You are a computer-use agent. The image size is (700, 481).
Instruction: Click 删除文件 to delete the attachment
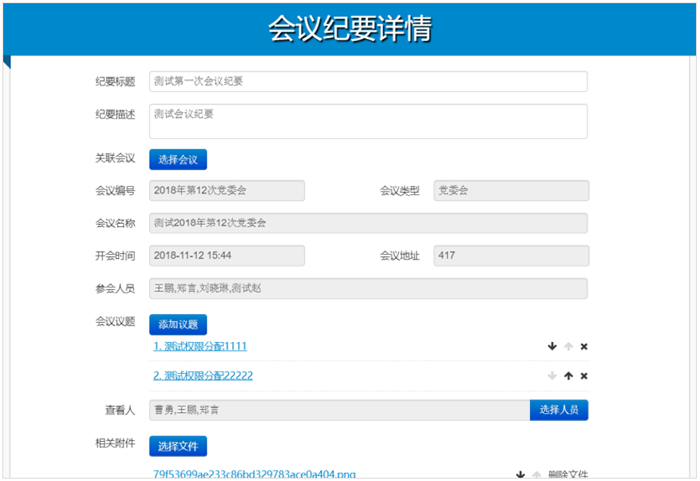(x=568, y=475)
